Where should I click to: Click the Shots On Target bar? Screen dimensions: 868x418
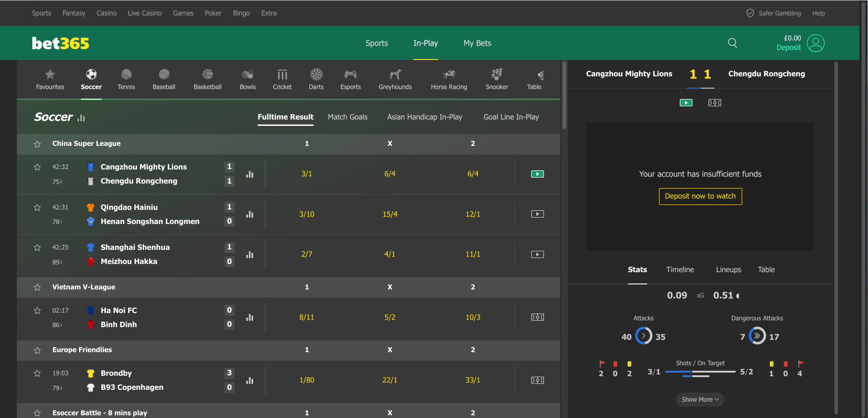click(x=700, y=373)
